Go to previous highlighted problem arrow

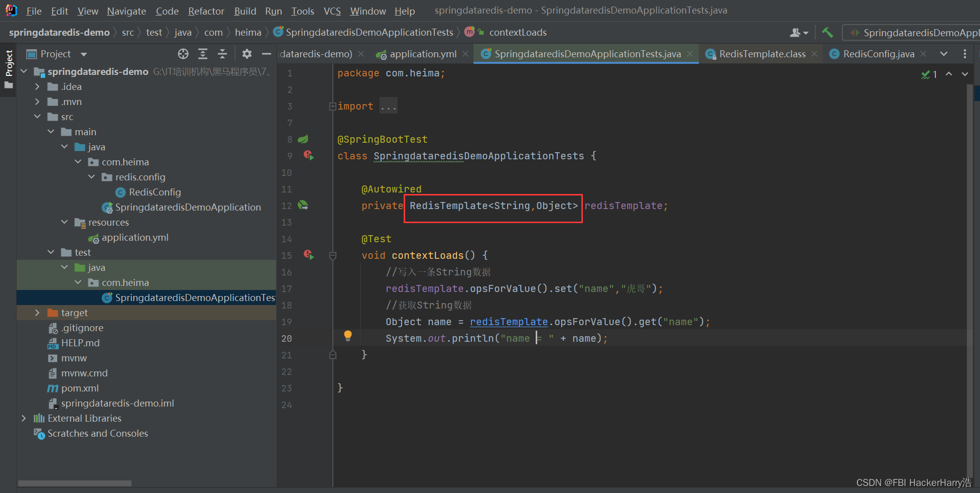[949, 74]
